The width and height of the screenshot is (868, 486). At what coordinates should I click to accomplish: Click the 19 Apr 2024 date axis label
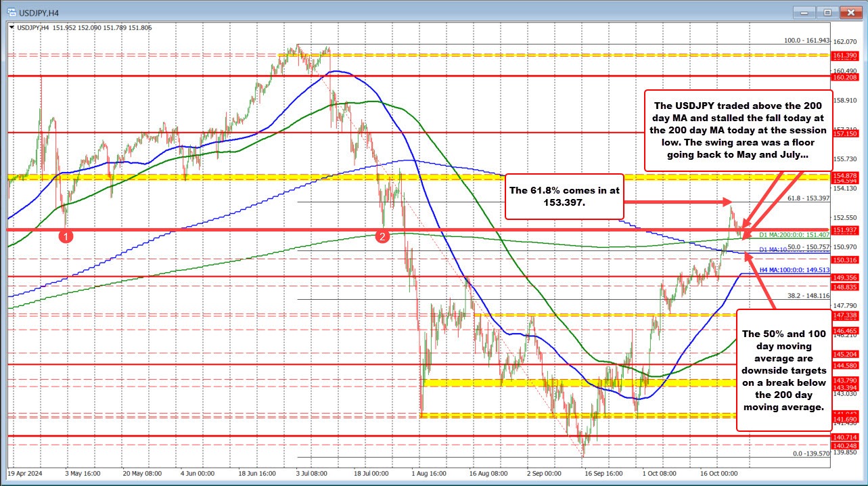click(x=24, y=474)
